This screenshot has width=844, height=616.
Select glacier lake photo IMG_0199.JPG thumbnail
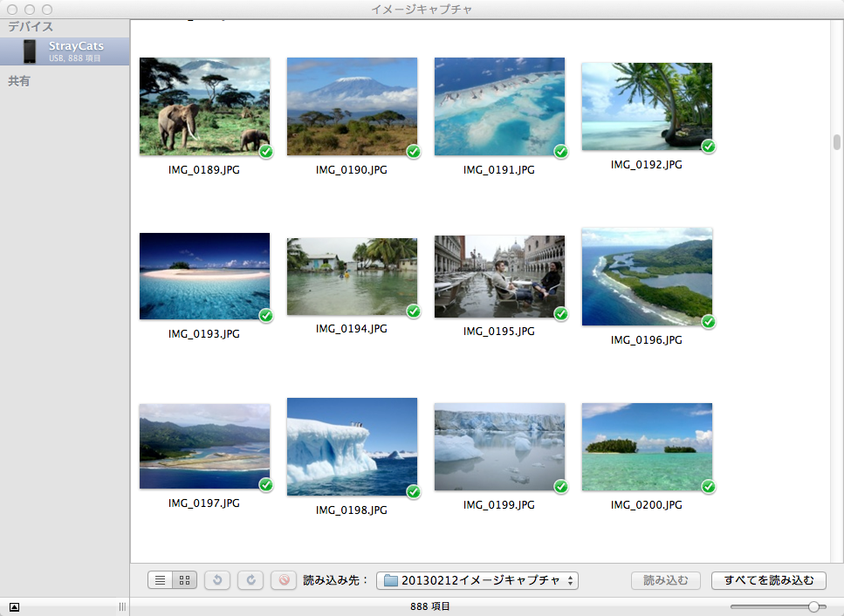click(499, 447)
